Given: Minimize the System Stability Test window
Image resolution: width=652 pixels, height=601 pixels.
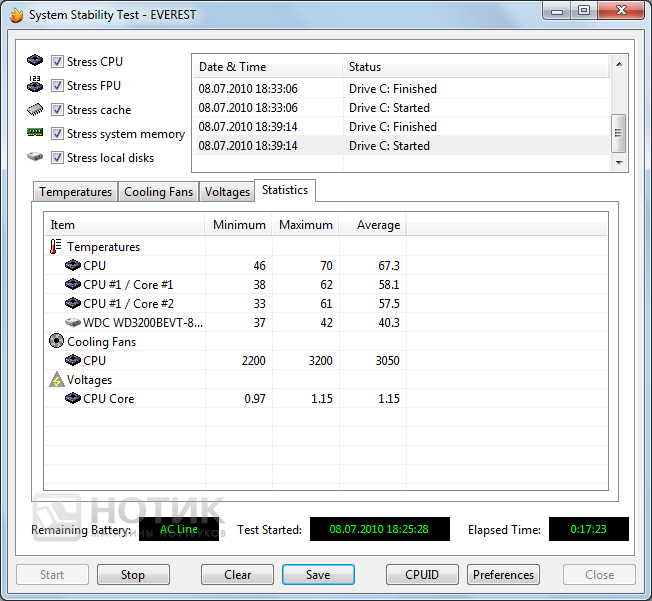Looking at the screenshot, I should click(x=557, y=10).
